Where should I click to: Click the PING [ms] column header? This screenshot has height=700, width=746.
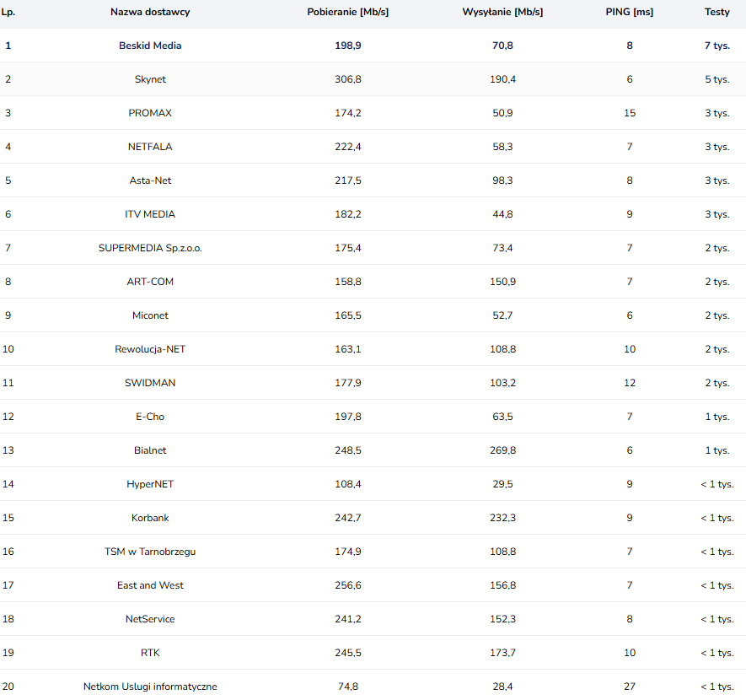tap(629, 12)
